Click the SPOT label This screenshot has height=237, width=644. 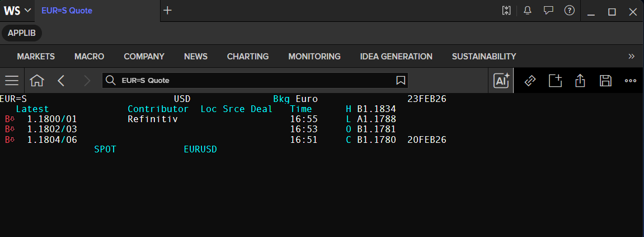tap(105, 150)
